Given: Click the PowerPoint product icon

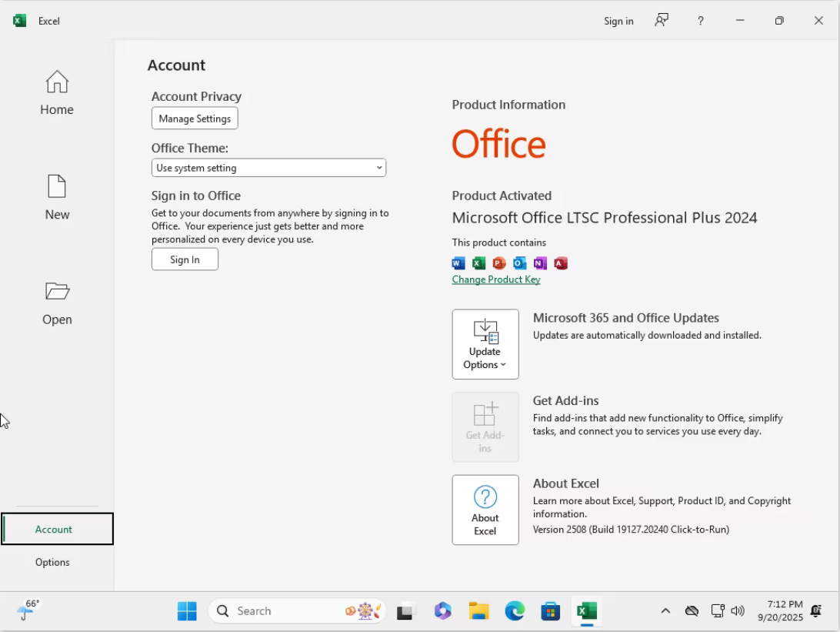Looking at the screenshot, I should pos(499,263).
